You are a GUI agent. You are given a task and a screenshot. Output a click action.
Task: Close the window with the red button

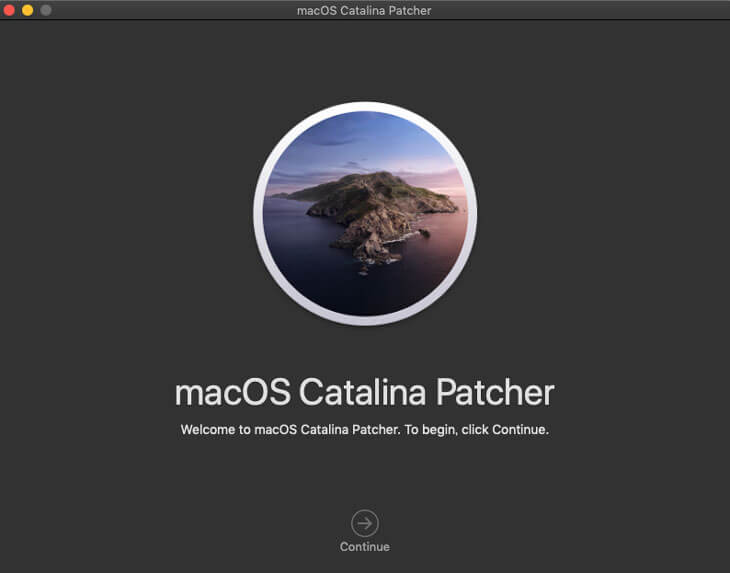(x=10, y=10)
